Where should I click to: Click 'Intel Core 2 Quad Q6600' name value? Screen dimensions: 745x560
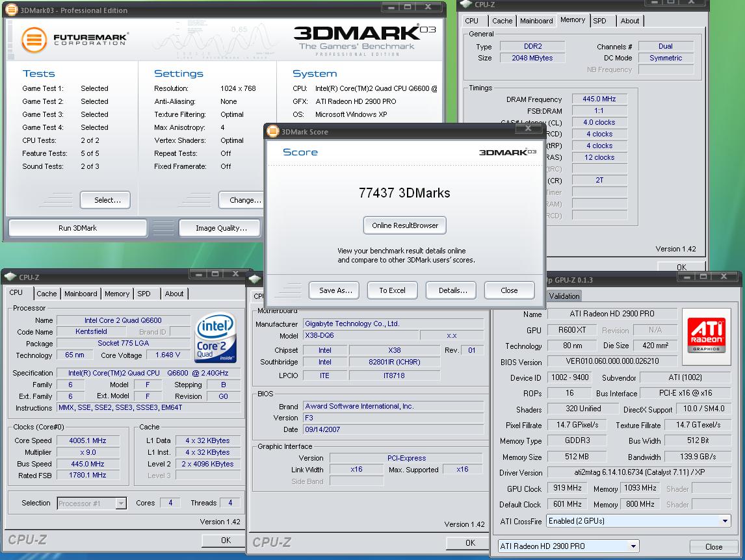coord(123,320)
